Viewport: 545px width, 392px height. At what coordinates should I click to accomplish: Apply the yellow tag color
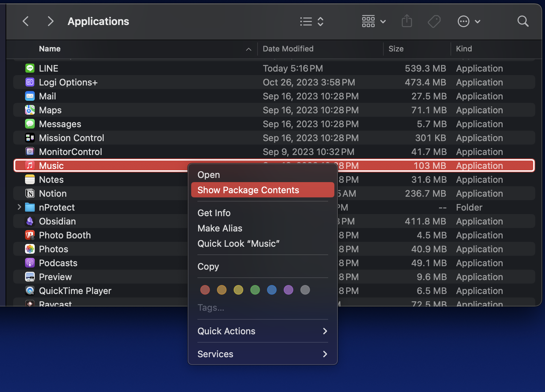[238, 290]
